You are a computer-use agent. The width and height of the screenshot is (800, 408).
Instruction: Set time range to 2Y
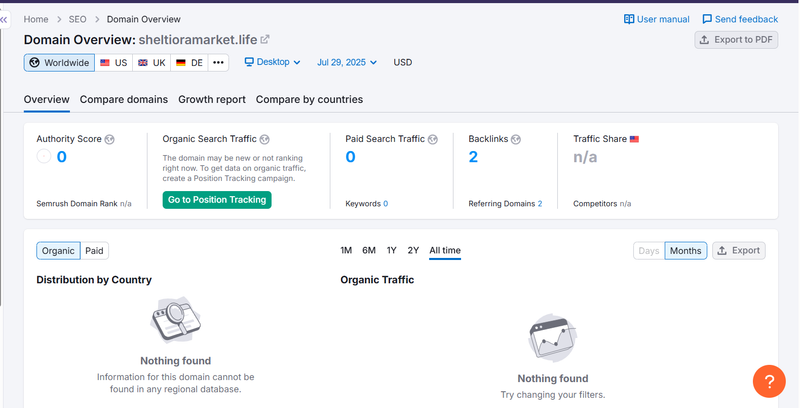tap(413, 250)
